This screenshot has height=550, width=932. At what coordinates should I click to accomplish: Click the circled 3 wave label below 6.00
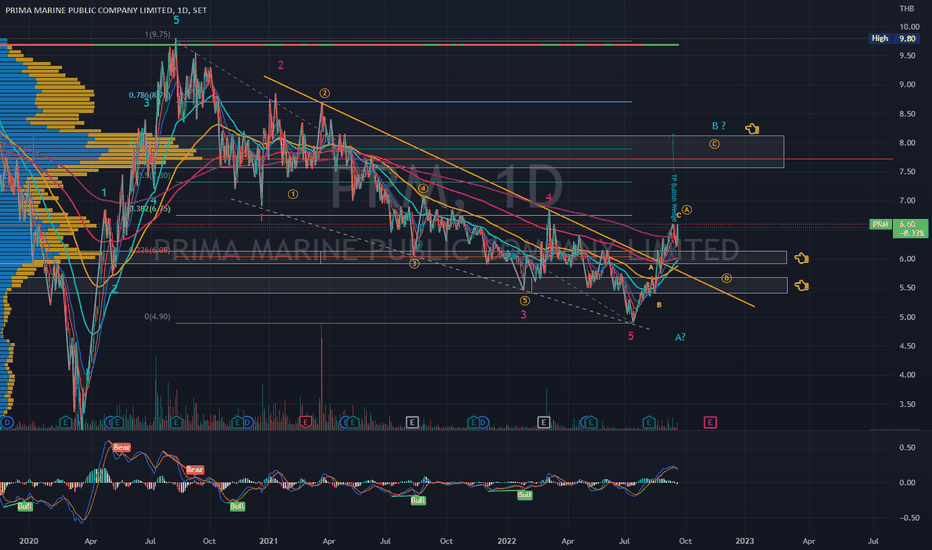[x=414, y=263]
